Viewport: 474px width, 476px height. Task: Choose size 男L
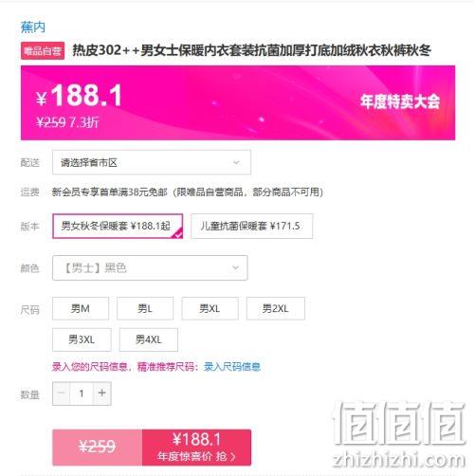(x=145, y=308)
